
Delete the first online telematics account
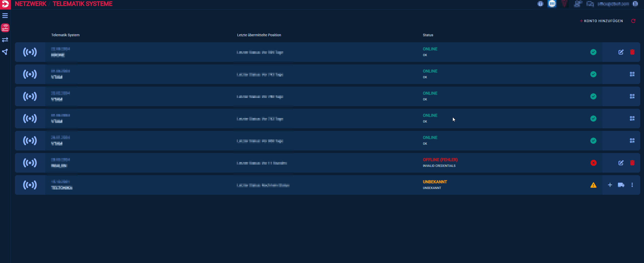pyautogui.click(x=632, y=52)
